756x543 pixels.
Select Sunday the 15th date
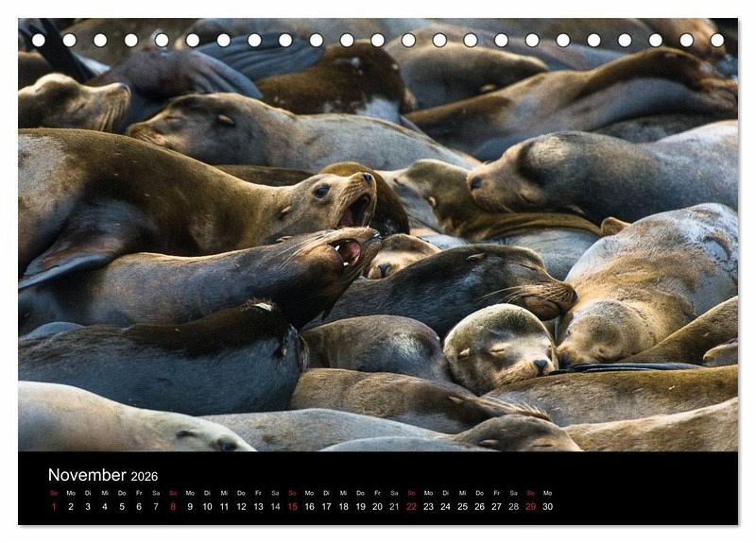point(292,507)
